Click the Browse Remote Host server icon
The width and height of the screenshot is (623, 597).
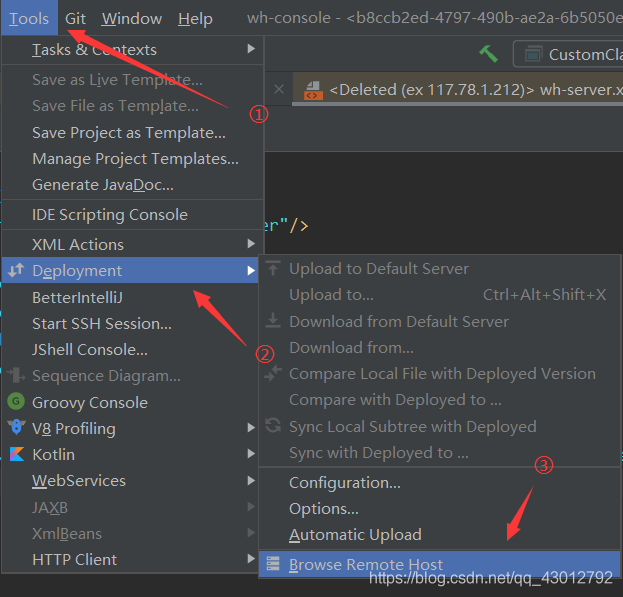(x=273, y=563)
